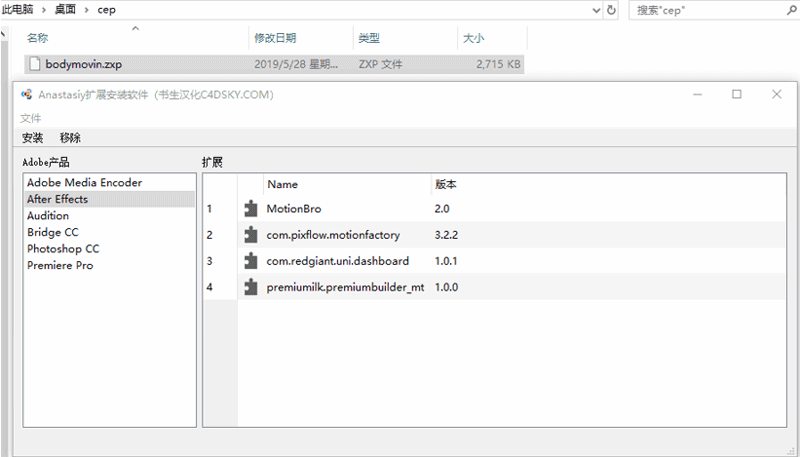This screenshot has width=800, height=457.
Task: Click the premiumilk.premiumbuilder_mt puzzle icon
Action: click(x=251, y=287)
